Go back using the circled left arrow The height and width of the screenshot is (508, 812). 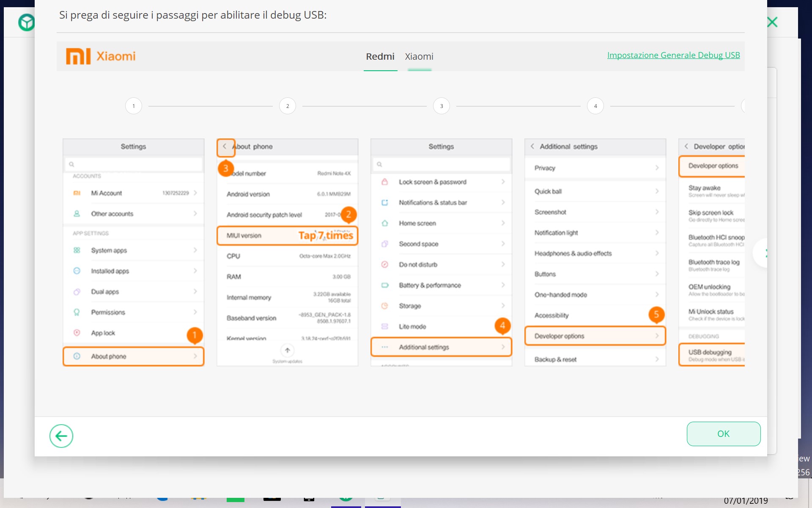click(61, 436)
